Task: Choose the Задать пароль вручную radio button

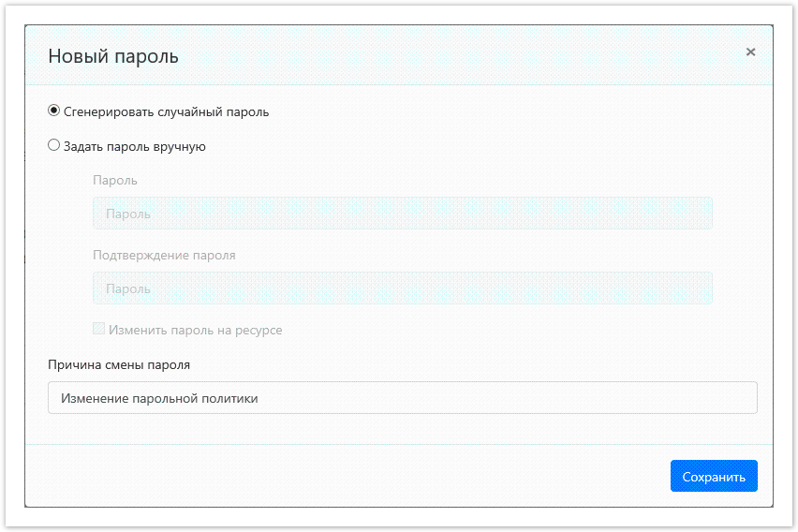Action: click(54, 145)
